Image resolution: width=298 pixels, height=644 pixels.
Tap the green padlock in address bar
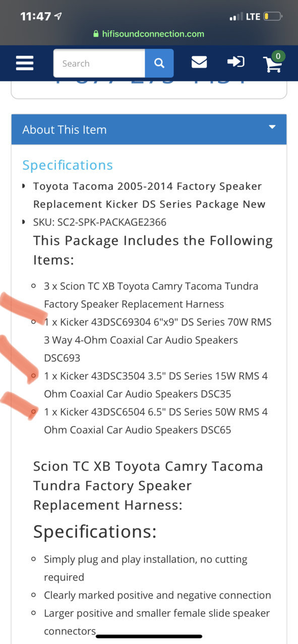coord(96,34)
